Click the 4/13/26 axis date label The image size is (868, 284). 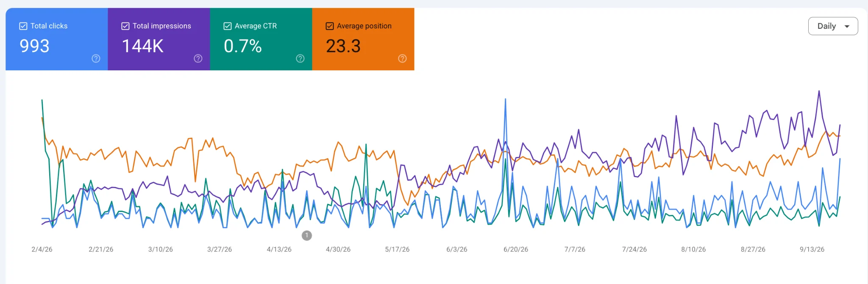279,249
